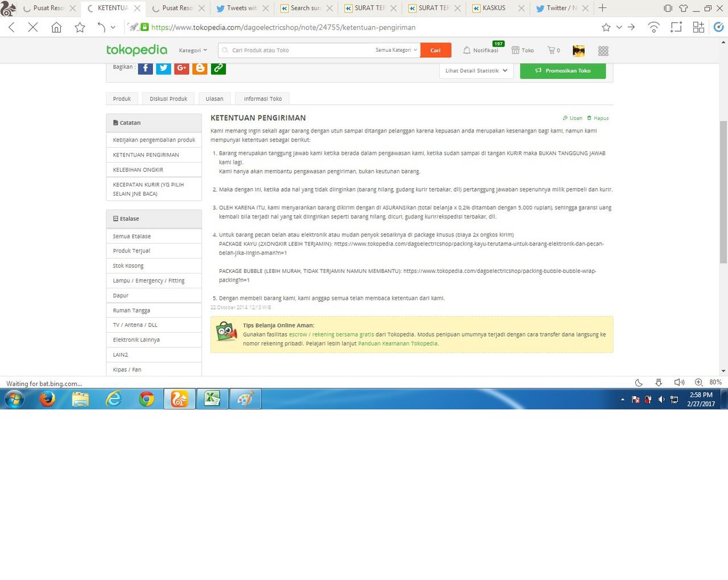Open the history dropdown next to undo arrow
Screen dimensions: 728x580
[x=113, y=27]
